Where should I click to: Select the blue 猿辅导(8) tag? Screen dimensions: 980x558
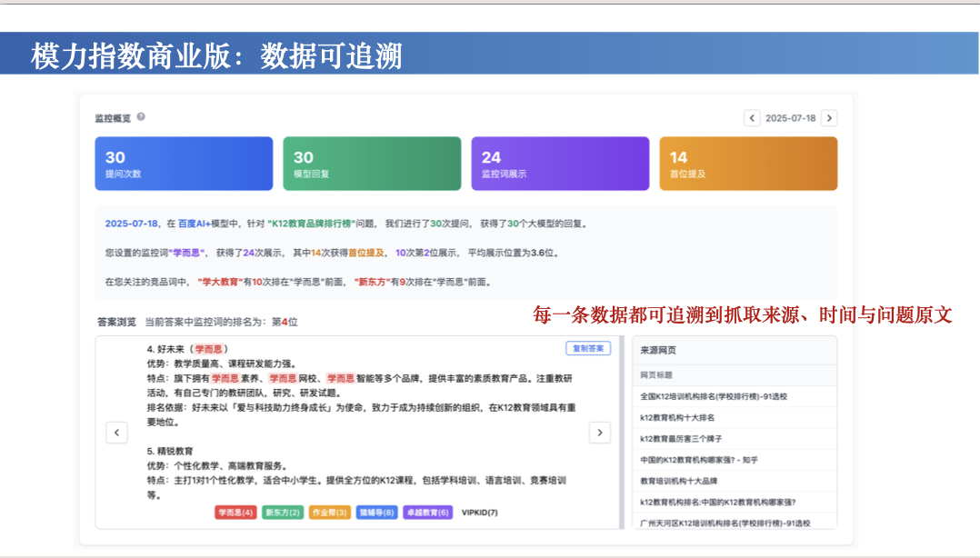[x=377, y=513]
